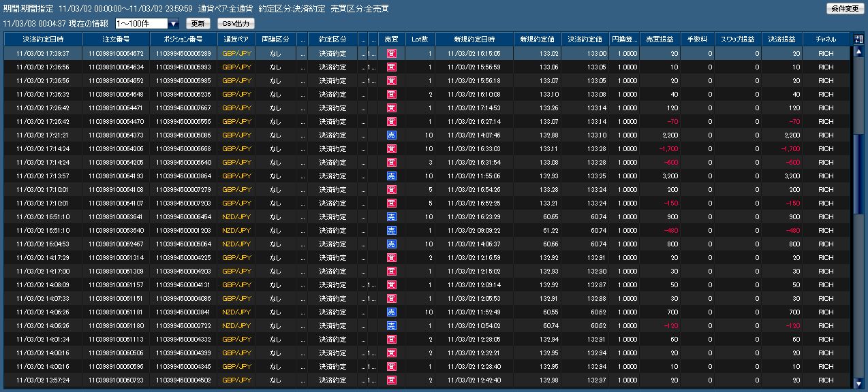Screen dimensions: 868x392
Task: Click the 売 icon for order 1103989100061180
Action: click(x=391, y=325)
